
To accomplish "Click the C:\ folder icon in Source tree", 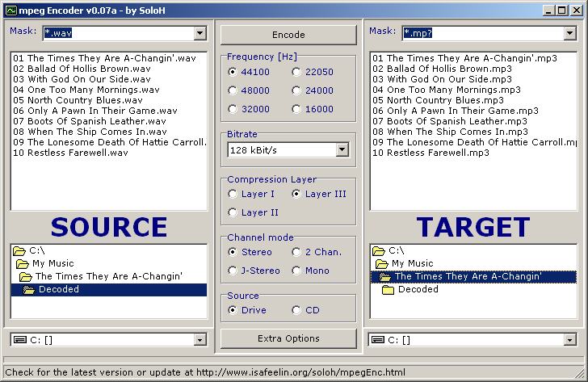I will click(19, 251).
